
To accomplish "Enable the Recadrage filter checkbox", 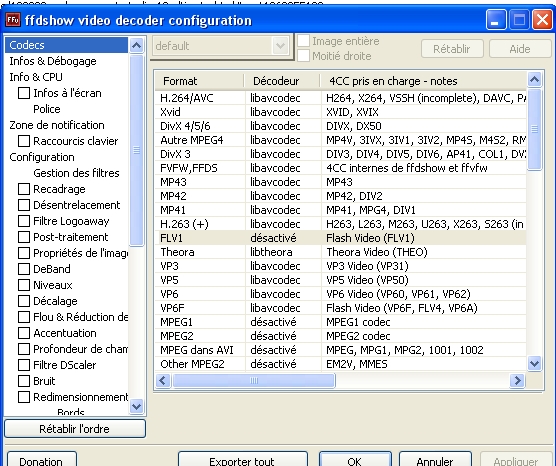I will click(24, 189).
